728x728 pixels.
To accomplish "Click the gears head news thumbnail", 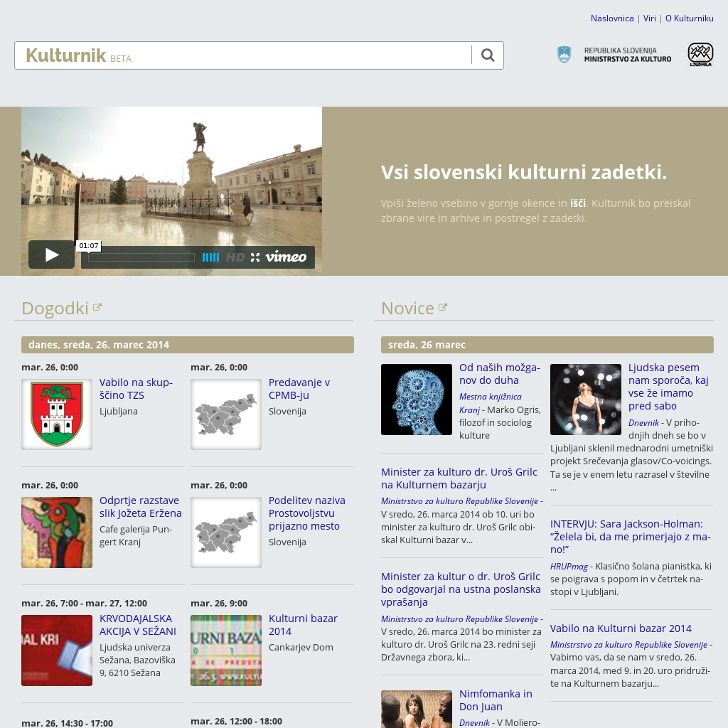I will [x=417, y=400].
